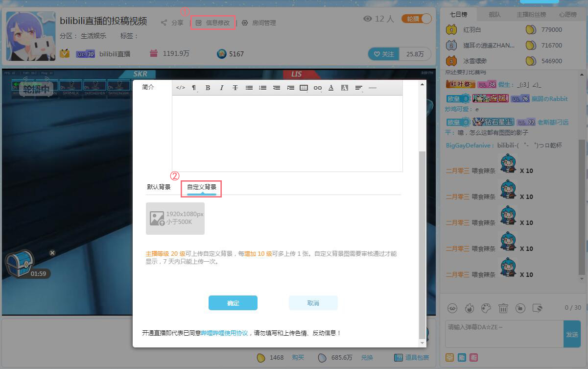
Task: Click chat user BigGayDefanive
Action: click(x=468, y=146)
